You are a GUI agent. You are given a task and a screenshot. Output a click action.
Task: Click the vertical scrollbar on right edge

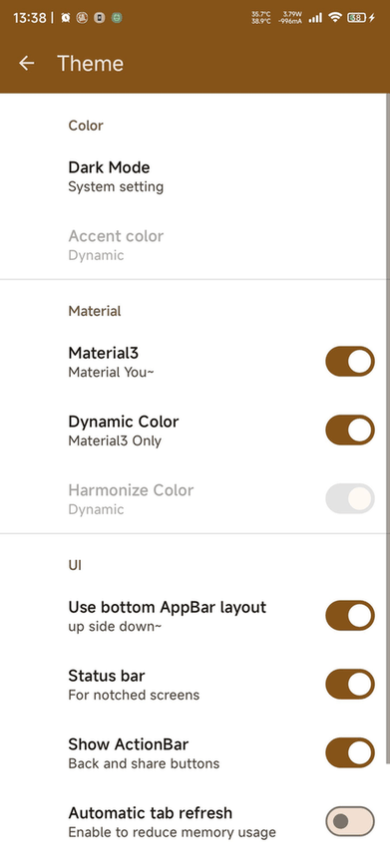click(x=387, y=430)
